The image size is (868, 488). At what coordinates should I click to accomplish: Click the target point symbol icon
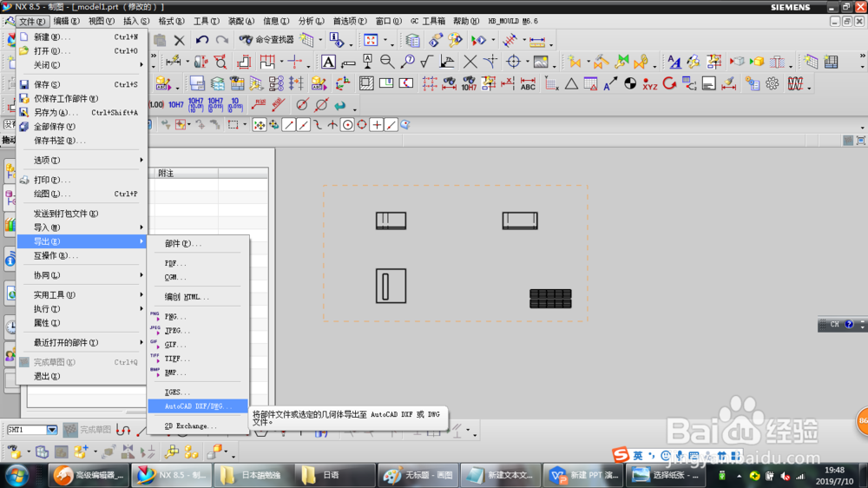[x=513, y=62]
